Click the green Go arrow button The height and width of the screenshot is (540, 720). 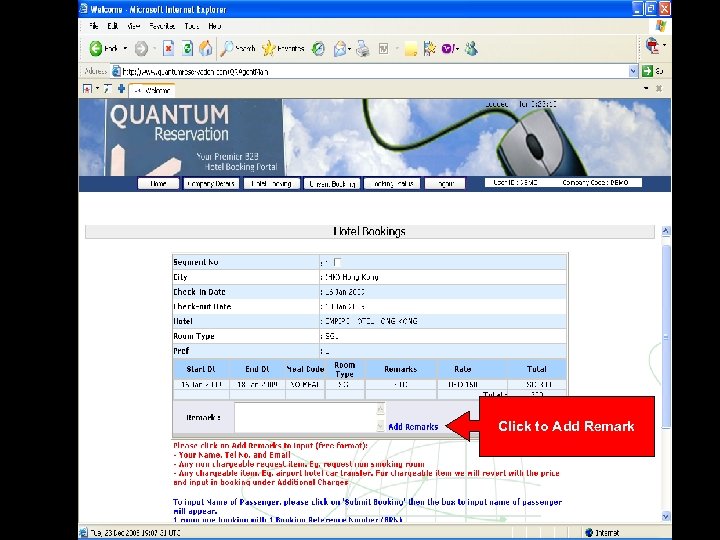tap(647, 71)
